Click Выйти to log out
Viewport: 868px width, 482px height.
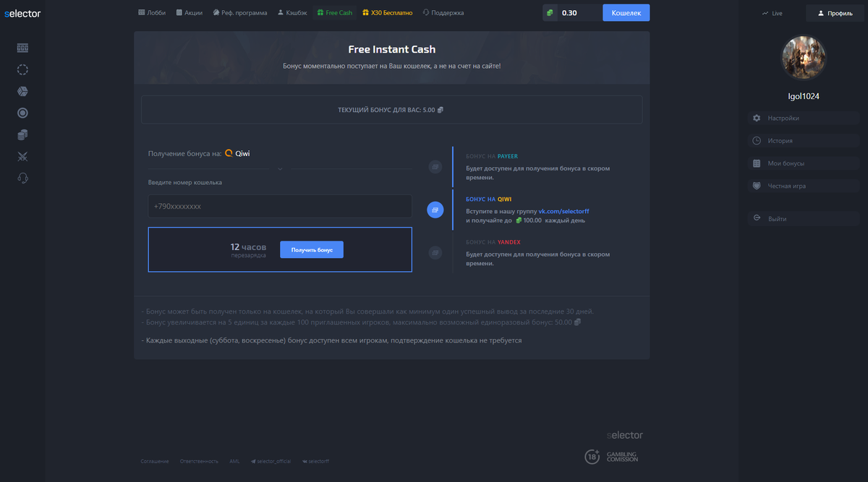(x=805, y=218)
